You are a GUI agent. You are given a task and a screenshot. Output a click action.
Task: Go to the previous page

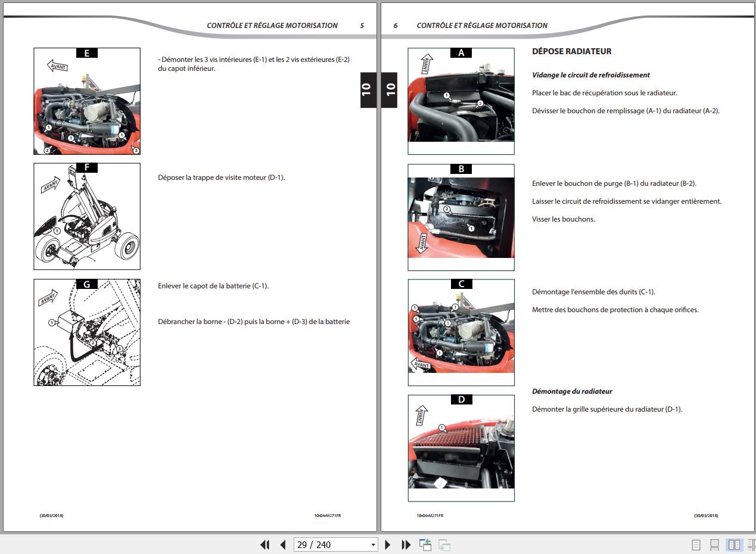pyautogui.click(x=283, y=544)
